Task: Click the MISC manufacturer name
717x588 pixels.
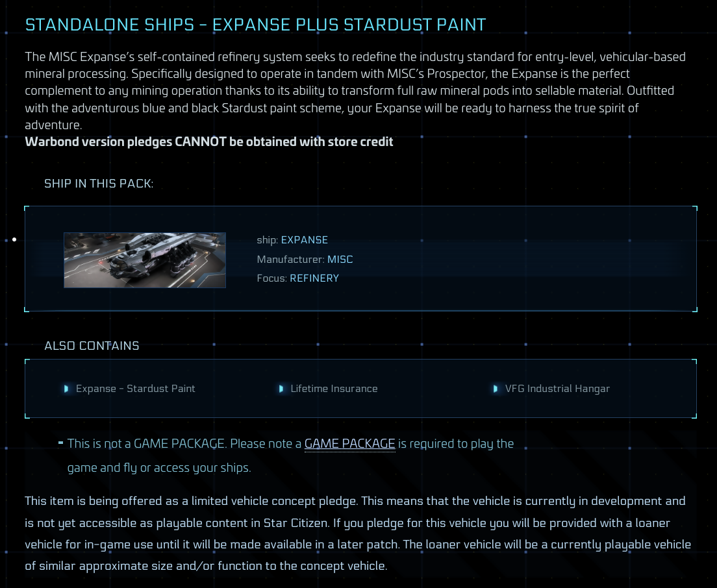Action: coord(340,260)
